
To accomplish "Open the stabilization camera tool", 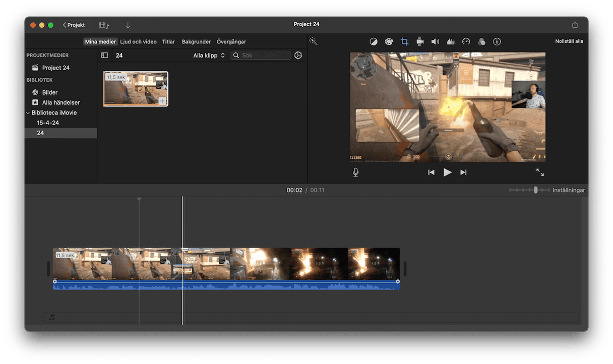I will tap(420, 41).
